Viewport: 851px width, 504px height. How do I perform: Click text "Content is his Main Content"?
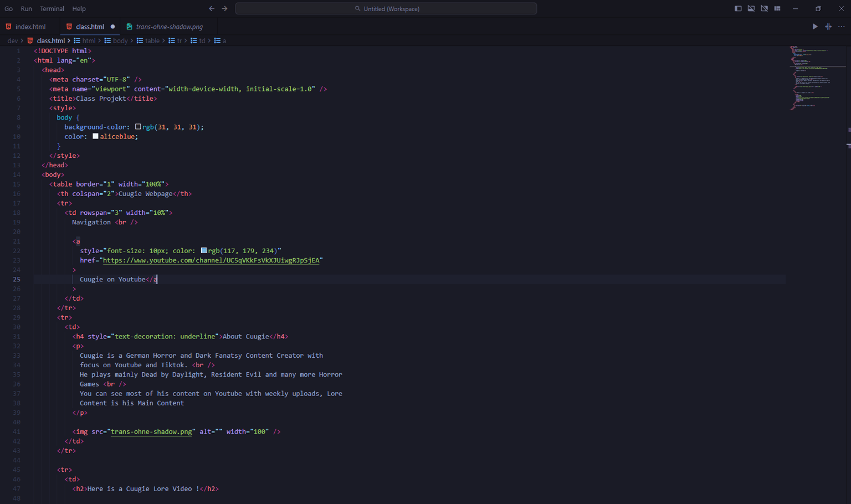point(132,403)
